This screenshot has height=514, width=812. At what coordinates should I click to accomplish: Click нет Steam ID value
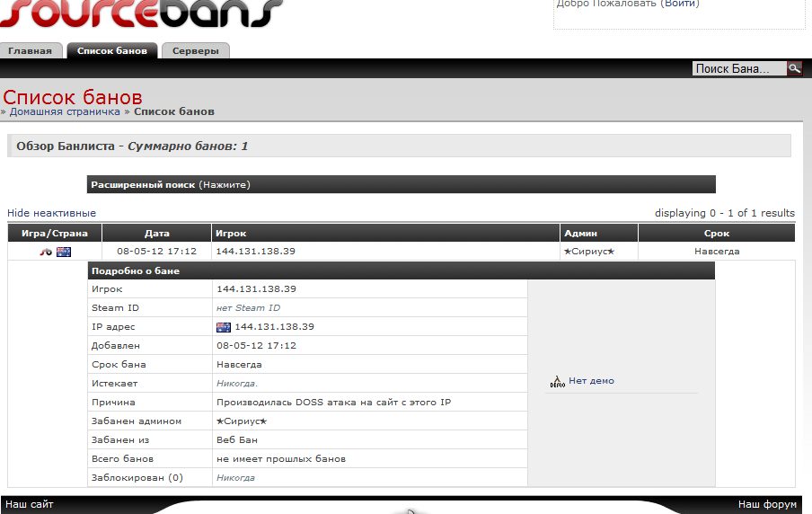(x=249, y=308)
